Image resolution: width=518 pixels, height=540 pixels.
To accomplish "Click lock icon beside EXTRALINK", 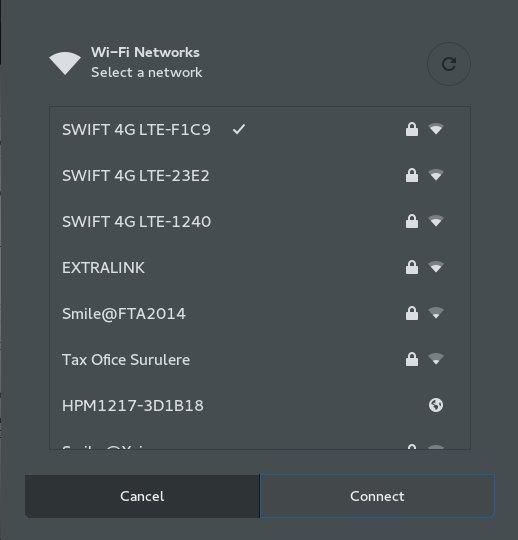I will point(412,267).
